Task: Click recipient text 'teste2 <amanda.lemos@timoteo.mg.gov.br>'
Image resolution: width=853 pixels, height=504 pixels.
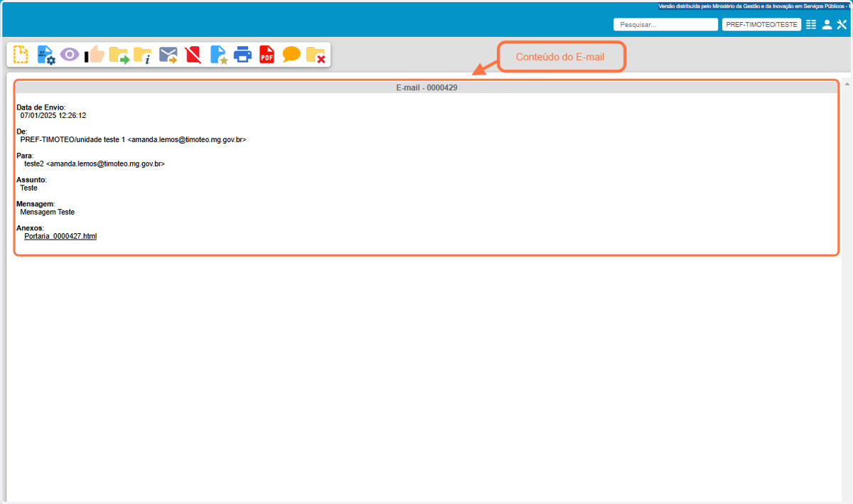Action: (x=95, y=163)
